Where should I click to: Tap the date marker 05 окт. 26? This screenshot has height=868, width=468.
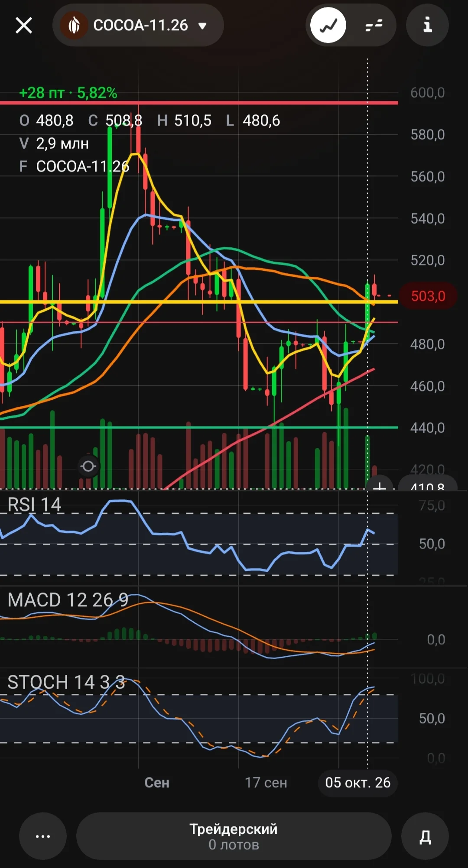point(358,783)
